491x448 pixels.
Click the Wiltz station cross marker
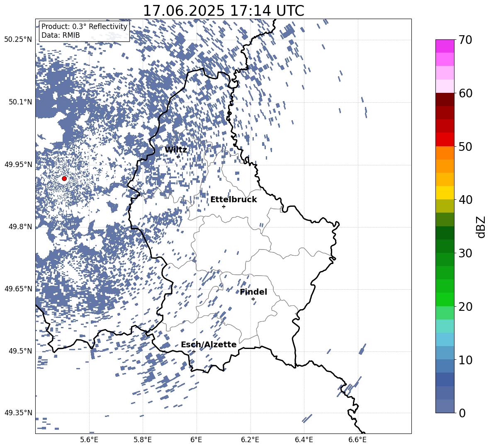coord(178,157)
